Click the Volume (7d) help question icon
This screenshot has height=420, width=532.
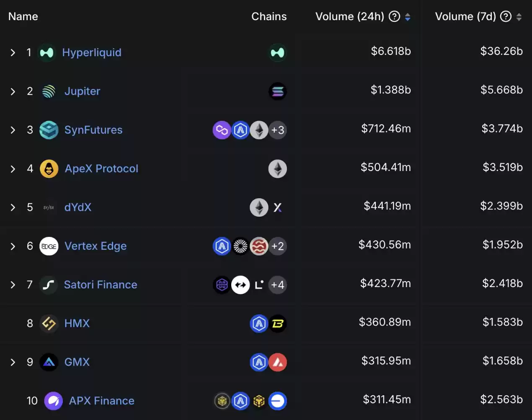click(506, 16)
